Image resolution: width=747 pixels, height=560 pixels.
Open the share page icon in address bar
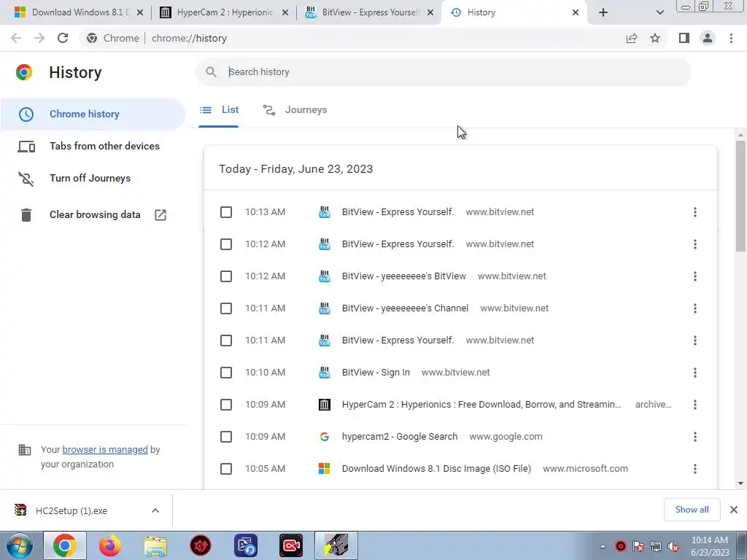click(632, 38)
